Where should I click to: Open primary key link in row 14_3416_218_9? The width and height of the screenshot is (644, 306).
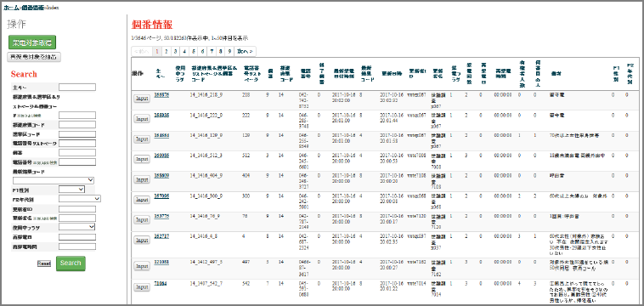(161, 95)
